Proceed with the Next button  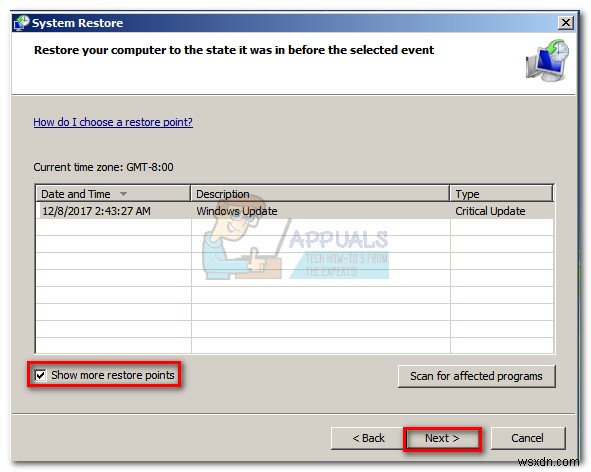pyautogui.click(x=442, y=438)
